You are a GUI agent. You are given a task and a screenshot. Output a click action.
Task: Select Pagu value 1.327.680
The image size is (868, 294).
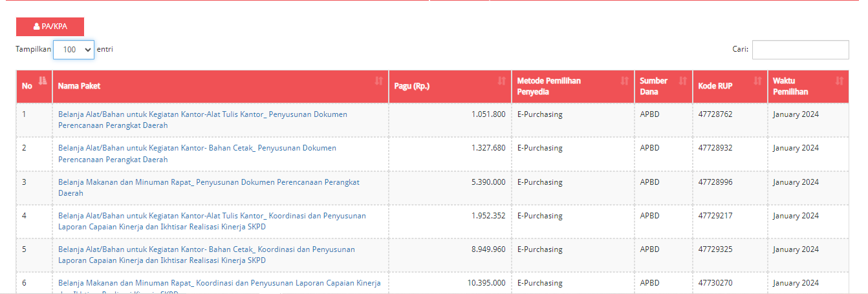tap(488, 148)
